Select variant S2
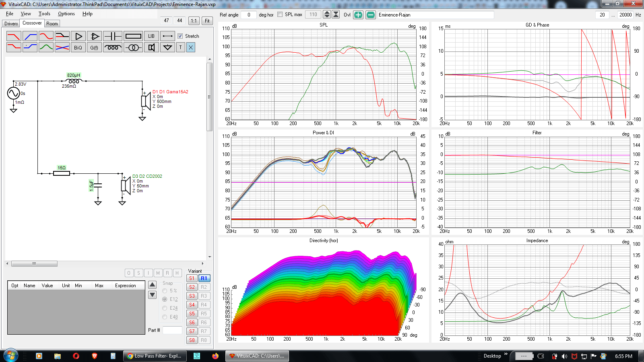This screenshot has height=362, width=644. 192,287
